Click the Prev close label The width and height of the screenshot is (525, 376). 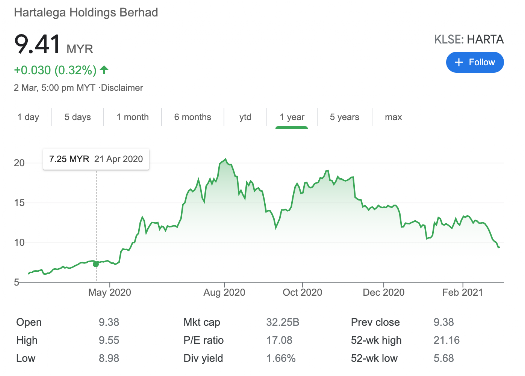click(375, 322)
